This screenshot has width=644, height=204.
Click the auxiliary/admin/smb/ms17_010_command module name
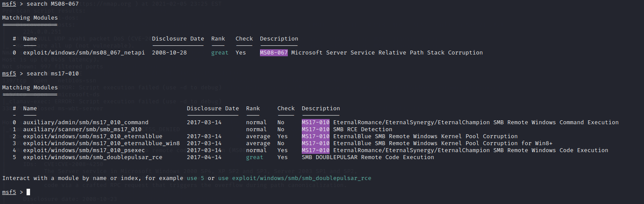coord(85,122)
